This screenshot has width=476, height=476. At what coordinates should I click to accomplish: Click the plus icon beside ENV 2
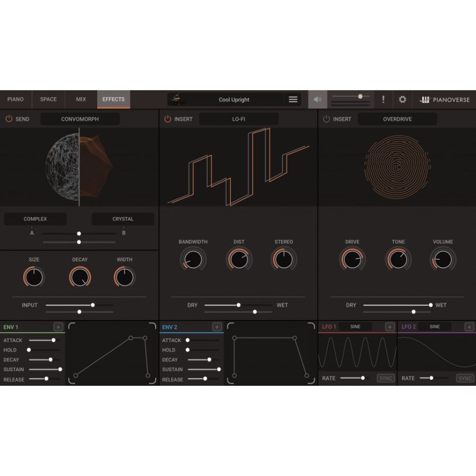[217, 327]
